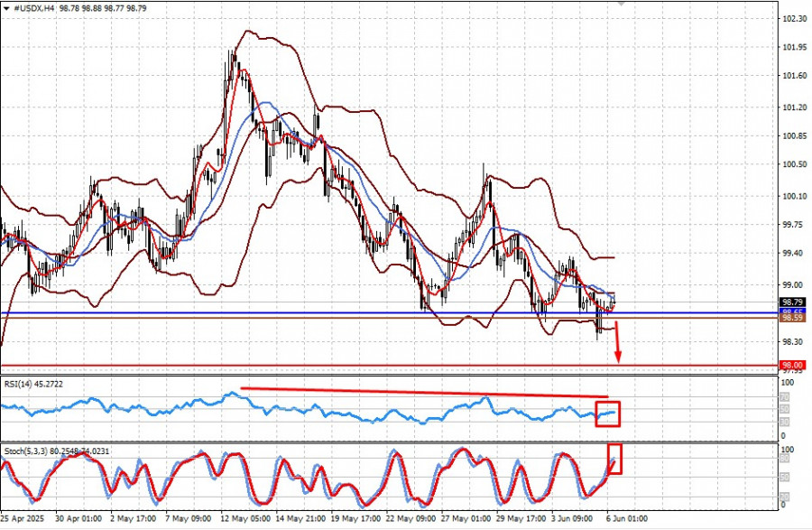Click the 102.30 price axis label
This screenshot has width=812, height=530.
coord(794,19)
